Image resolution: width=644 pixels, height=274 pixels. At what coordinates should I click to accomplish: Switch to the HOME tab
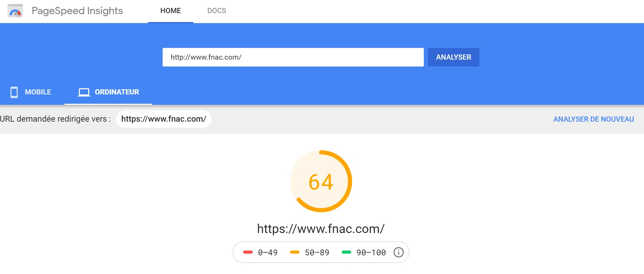(x=171, y=11)
